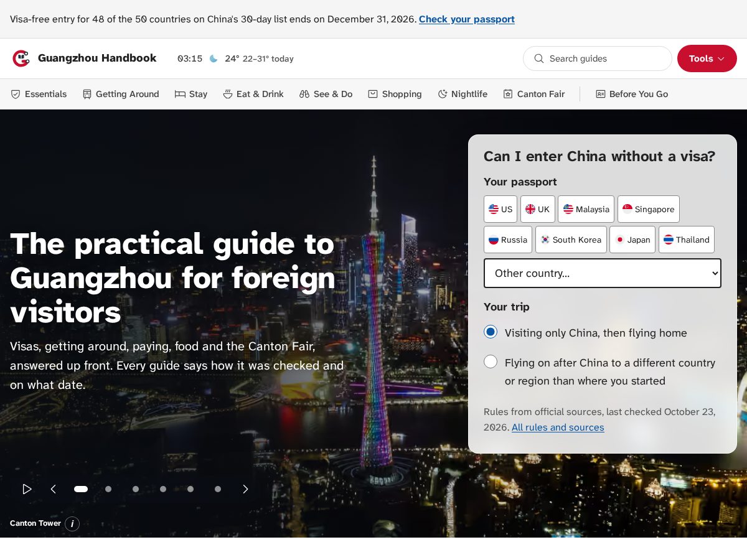This screenshot has height=560, width=747.
Task: Play the hero slideshow
Action: [27, 489]
